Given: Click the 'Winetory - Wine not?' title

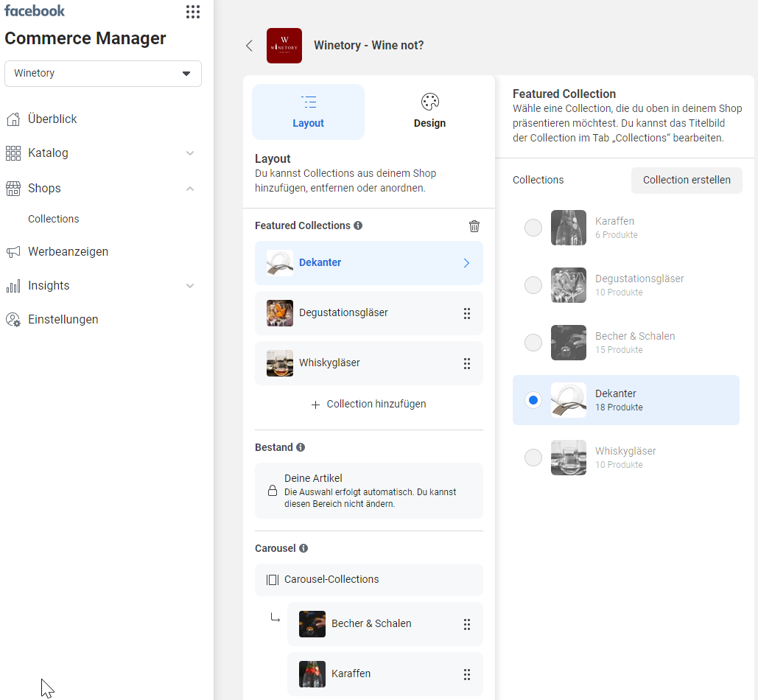Looking at the screenshot, I should pyautogui.click(x=369, y=46).
